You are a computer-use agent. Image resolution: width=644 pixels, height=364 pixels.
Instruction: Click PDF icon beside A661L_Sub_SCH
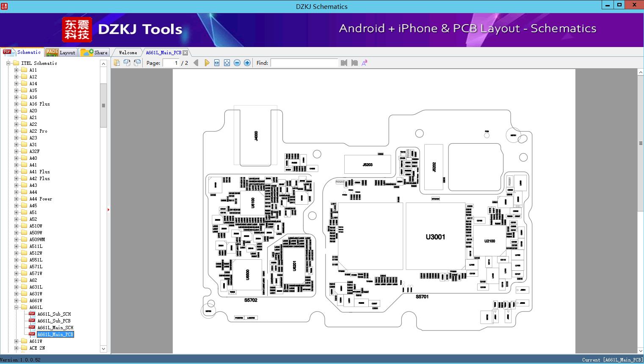(x=32, y=314)
